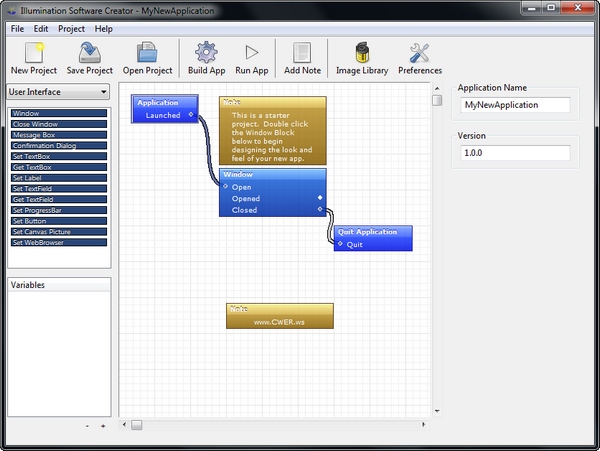Open the Image Library
Screen dimensions: 600x451
[x=361, y=53]
